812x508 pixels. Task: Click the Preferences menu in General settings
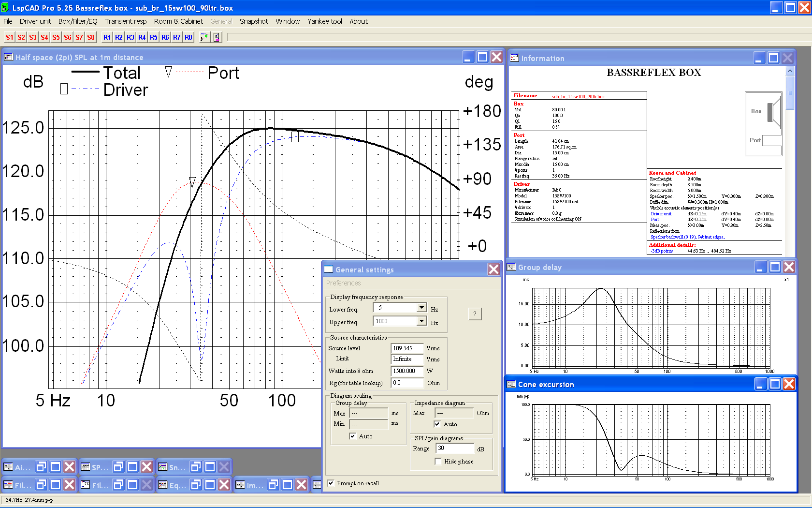[343, 283]
